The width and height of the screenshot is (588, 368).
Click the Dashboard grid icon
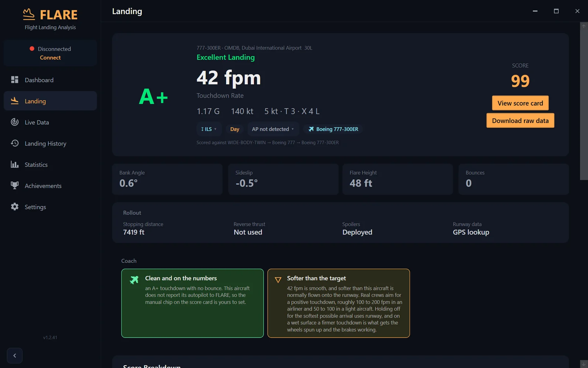coord(15,79)
